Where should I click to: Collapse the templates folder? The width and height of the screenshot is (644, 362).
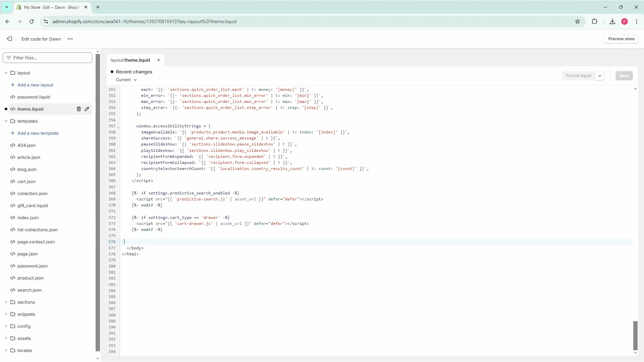point(6,121)
